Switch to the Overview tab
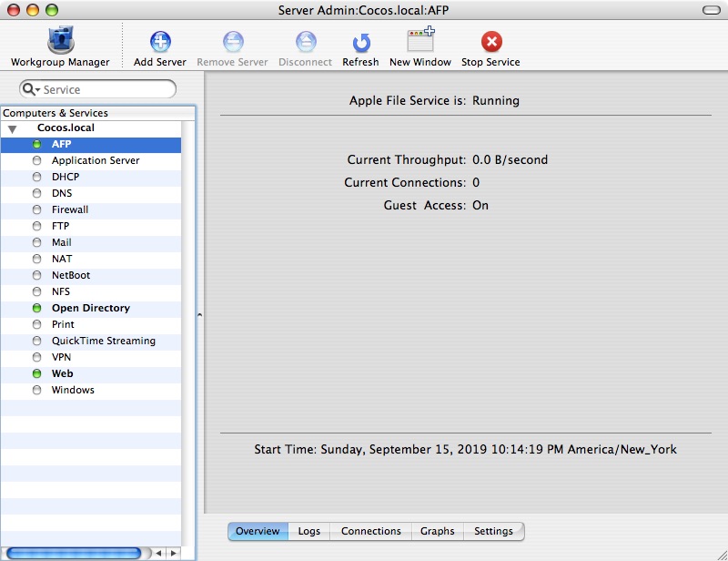 (258, 531)
